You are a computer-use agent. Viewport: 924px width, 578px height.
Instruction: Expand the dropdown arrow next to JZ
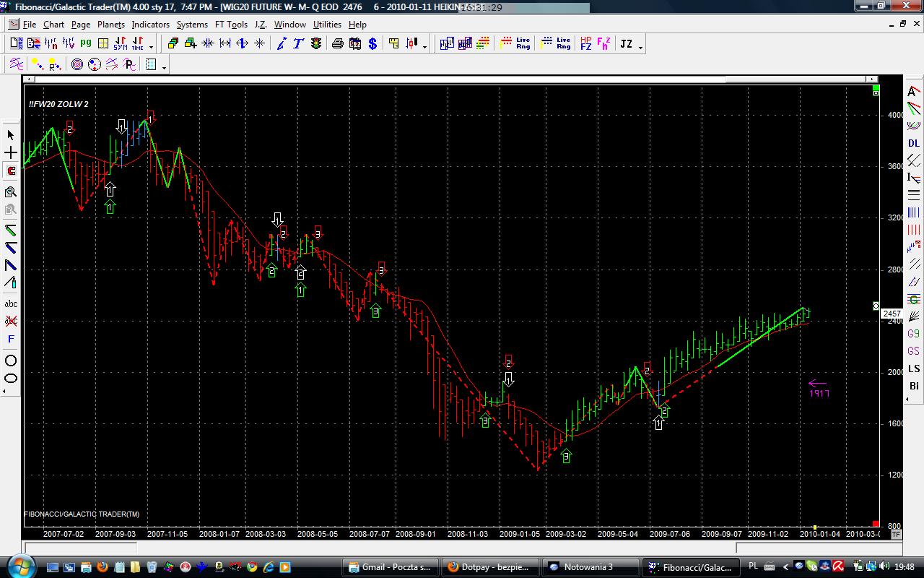pos(640,48)
